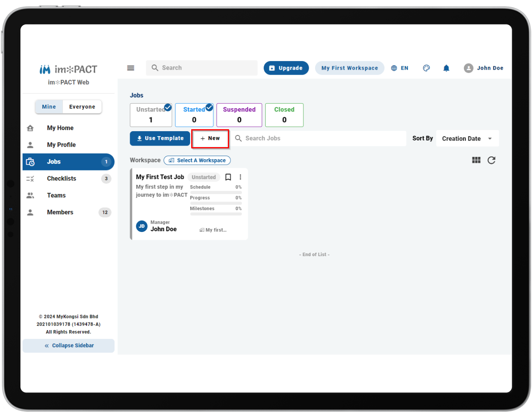Open the Select A Workspace picker
The width and height of the screenshot is (532, 413).
(x=197, y=160)
